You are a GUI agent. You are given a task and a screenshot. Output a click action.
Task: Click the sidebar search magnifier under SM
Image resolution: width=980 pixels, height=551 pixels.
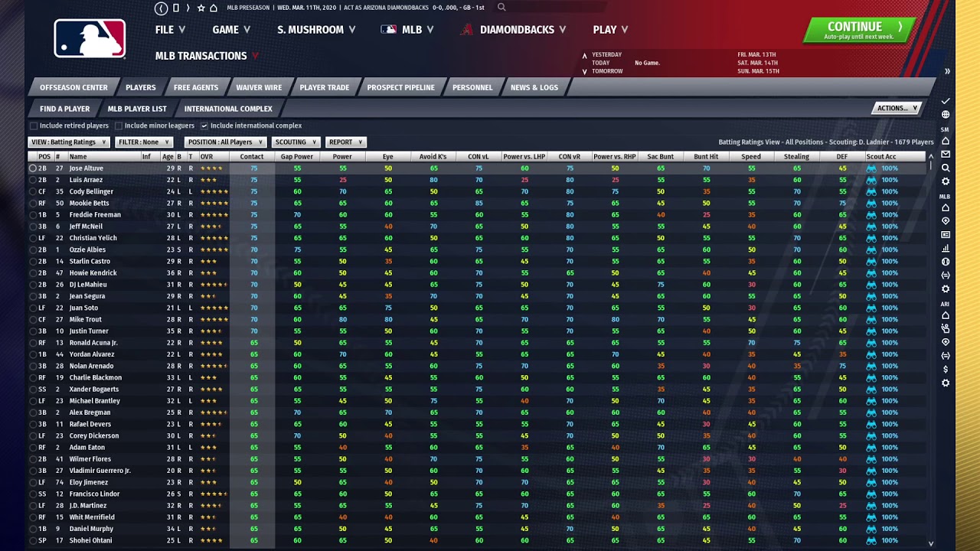pos(946,168)
